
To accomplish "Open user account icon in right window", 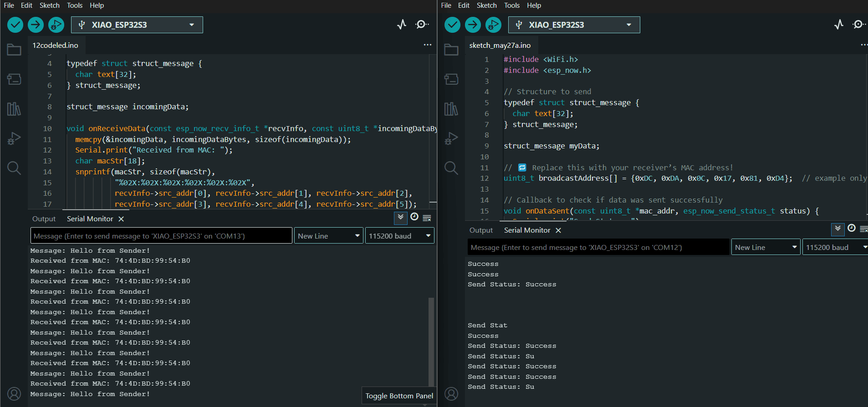I will (451, 394).
